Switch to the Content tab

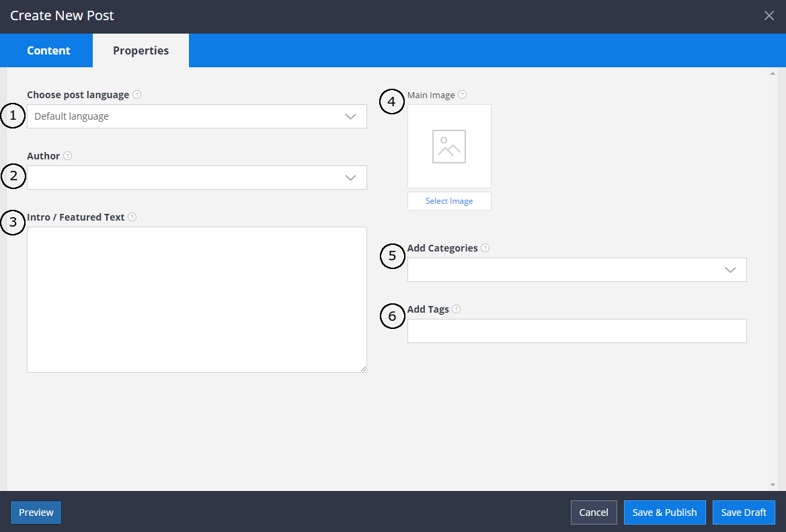click(x=48, y=50)
